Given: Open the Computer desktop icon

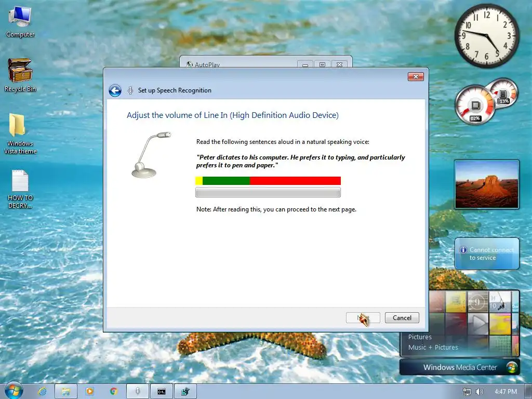Looking at the screenshot, I should 20,21.
